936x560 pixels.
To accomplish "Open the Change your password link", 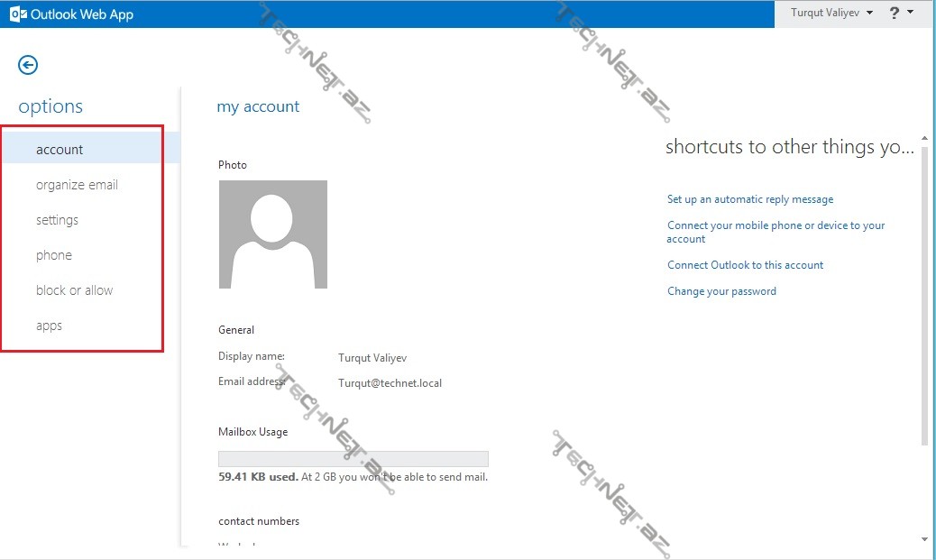I will tap(721, 291).
